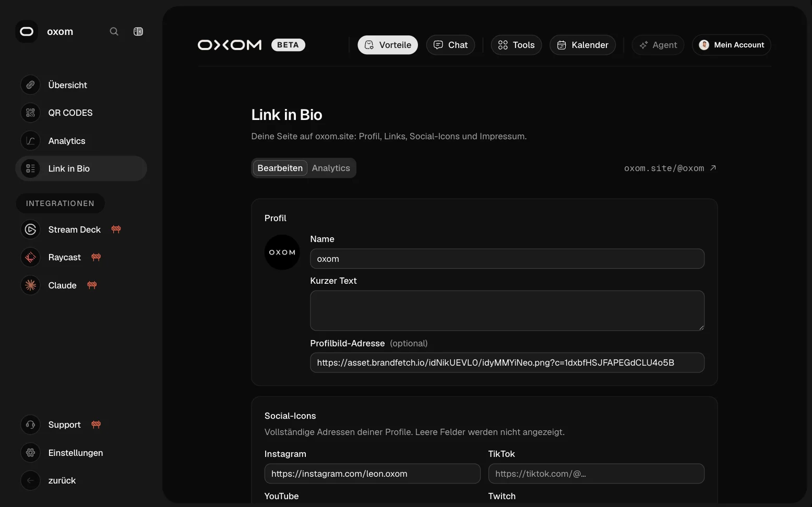Image resolution: width=812 pixels, height=507 pixels.
Task: Switch to the Analytics tab under Link in Bio
Action: pos(331,168)
